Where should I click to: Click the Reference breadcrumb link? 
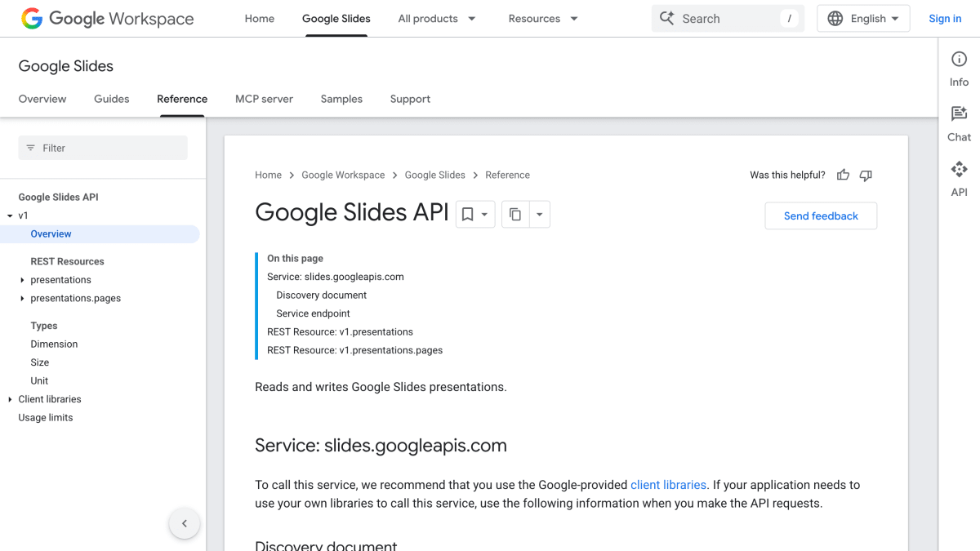pyautogui.click(x=507, y=175)
